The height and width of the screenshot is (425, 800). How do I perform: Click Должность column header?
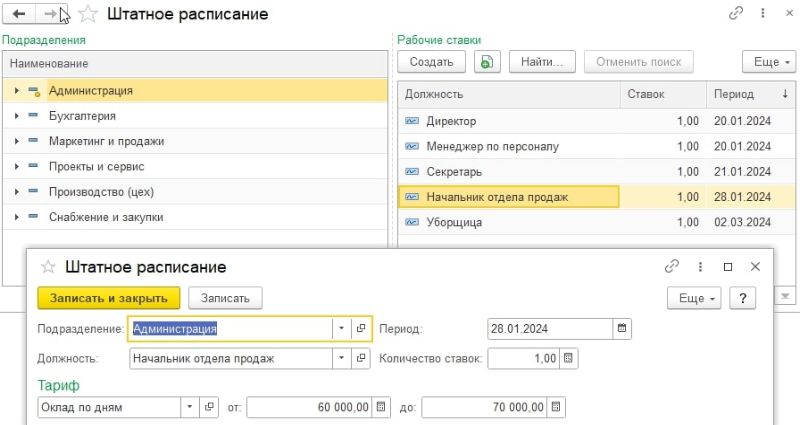509,94
